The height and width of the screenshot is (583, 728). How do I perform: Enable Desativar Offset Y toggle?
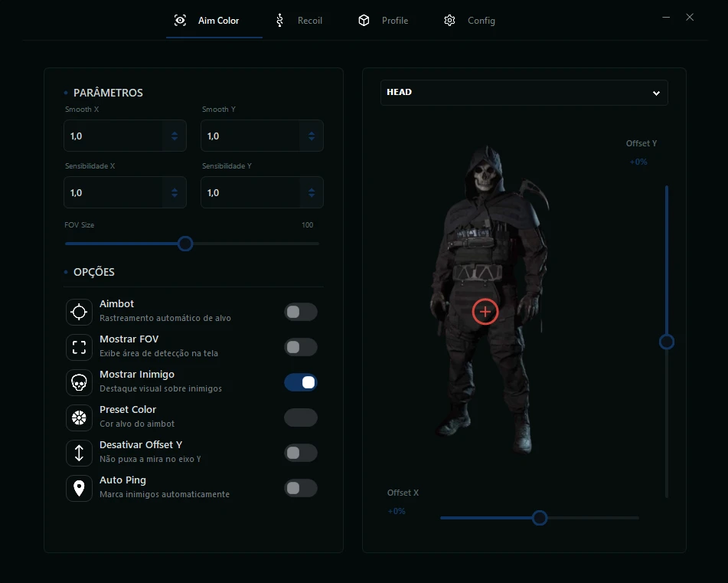tap(301, 453)
